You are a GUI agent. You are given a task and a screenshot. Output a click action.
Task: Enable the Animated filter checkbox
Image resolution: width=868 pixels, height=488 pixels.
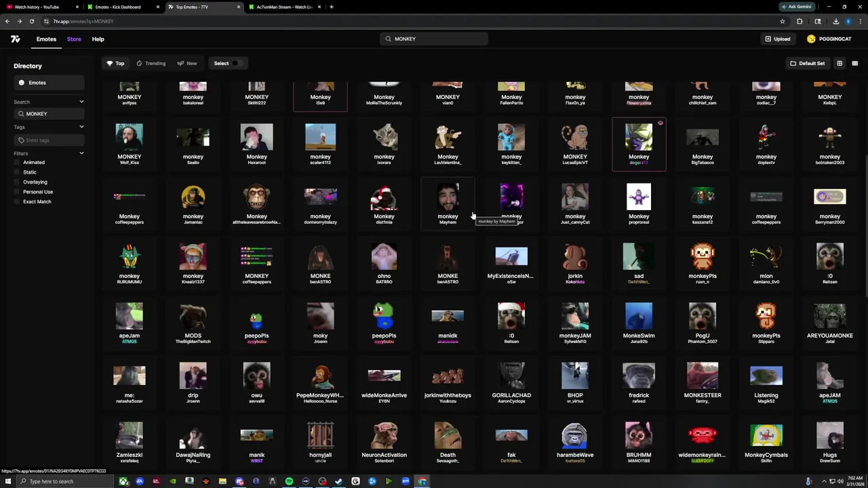click(x=16, y=163)
